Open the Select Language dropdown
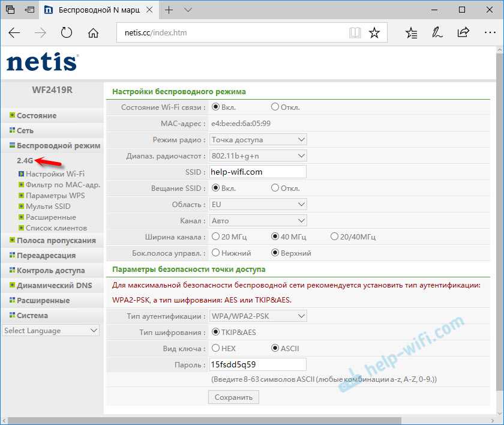Image resolution: width=504 pixels, height=425 pixels. click(x=51, y=331)
